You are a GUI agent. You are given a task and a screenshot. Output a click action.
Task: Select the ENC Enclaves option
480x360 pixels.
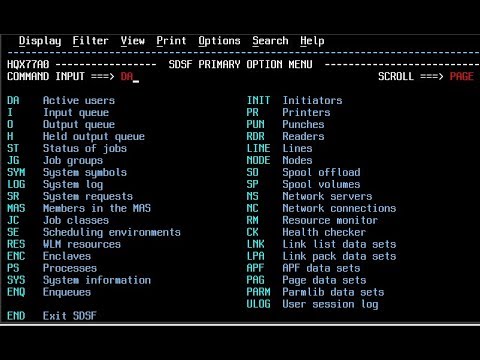(x=49, y=256)
